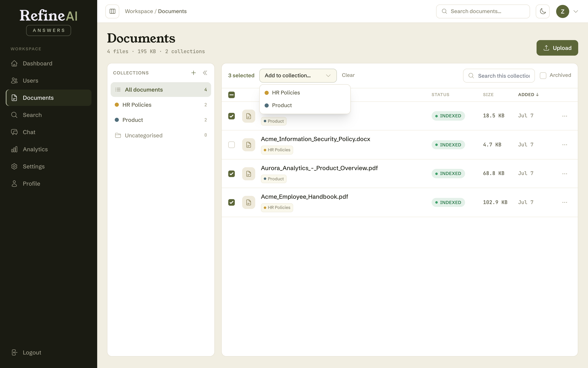588x368 pixels.
Task: Click the Search magnifier icon in sidebar
Action: pos(14,115)
